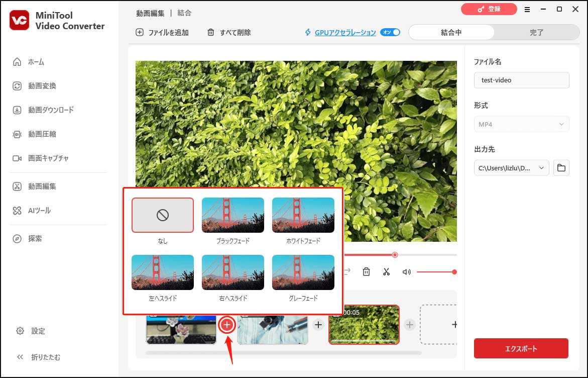Click the scissors cut icon
The height and width of the screenshot is (378, 588).
[x=386, y=272]
